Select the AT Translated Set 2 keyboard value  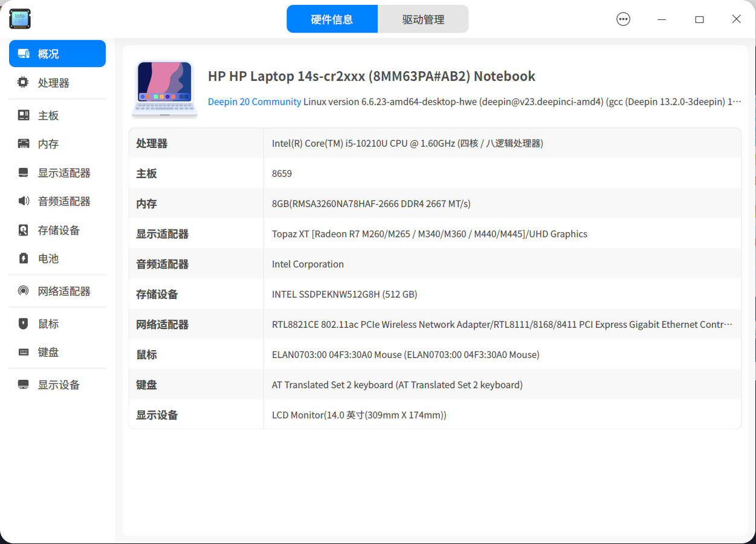(397, 385)
